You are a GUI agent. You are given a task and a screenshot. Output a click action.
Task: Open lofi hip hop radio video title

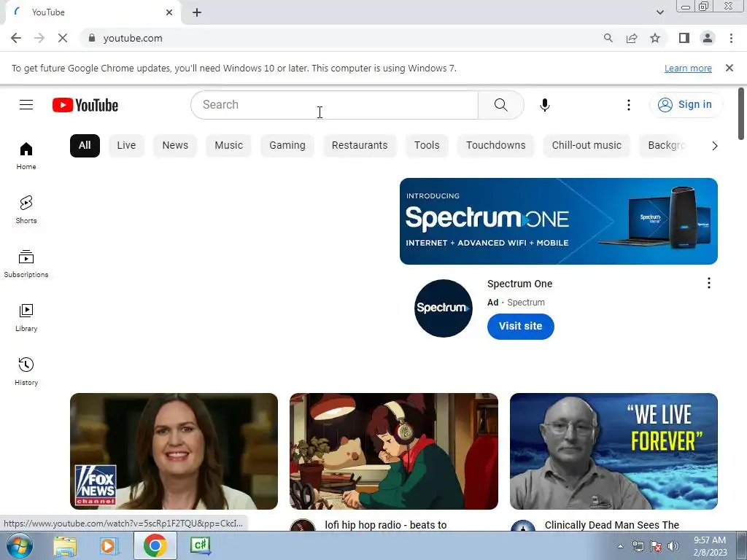pos(386,525)
